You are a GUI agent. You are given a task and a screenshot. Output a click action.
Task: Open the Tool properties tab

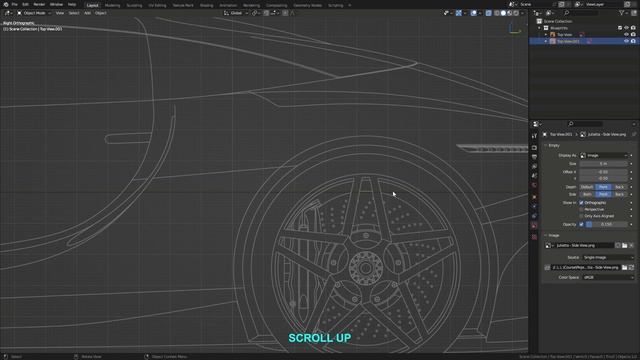[534, 136]
